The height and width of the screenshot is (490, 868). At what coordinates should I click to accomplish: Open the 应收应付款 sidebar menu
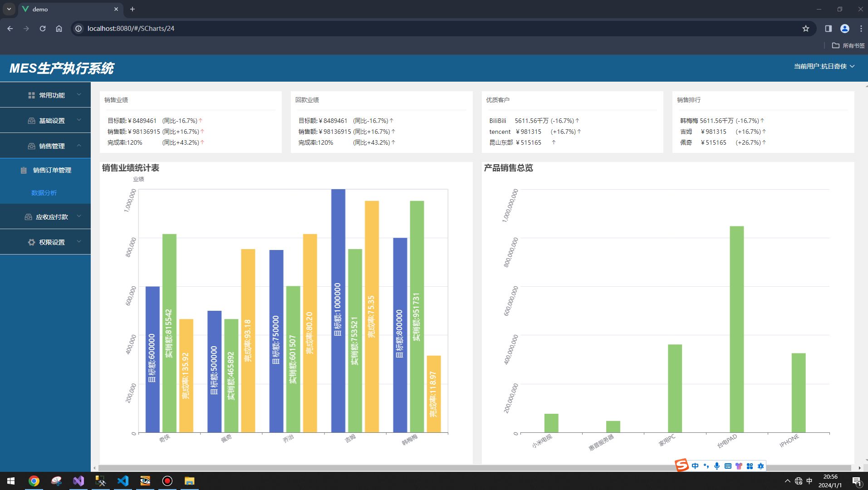click(45, 216)
